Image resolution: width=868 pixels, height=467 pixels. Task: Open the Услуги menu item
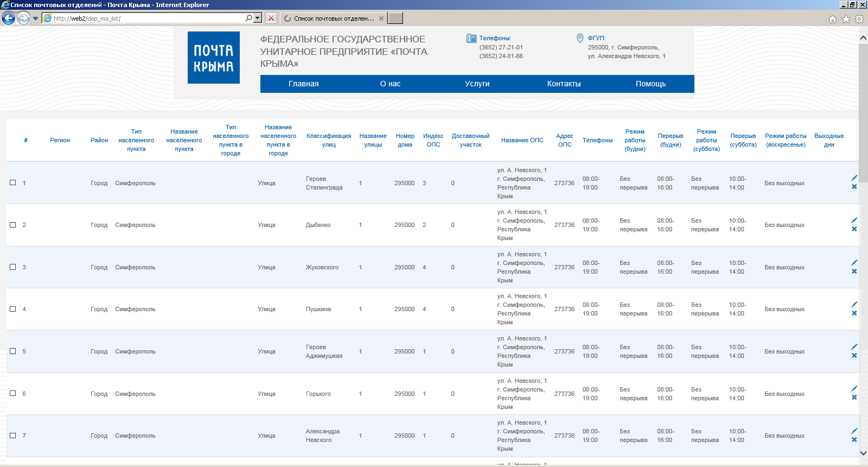pos(477,84)
